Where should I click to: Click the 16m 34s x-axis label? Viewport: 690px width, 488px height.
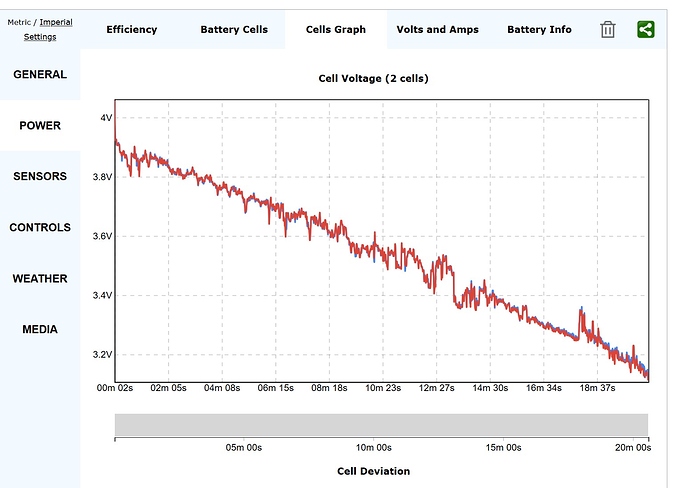[544, 388]
